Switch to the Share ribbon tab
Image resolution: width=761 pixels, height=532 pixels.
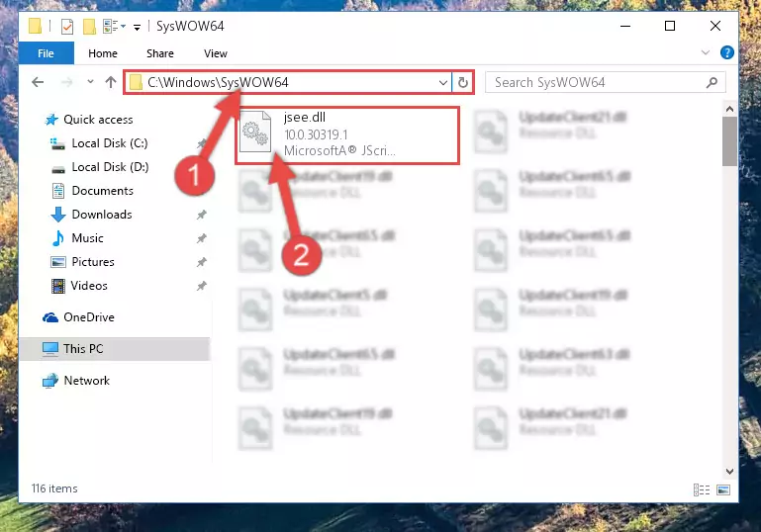(160, 53)
